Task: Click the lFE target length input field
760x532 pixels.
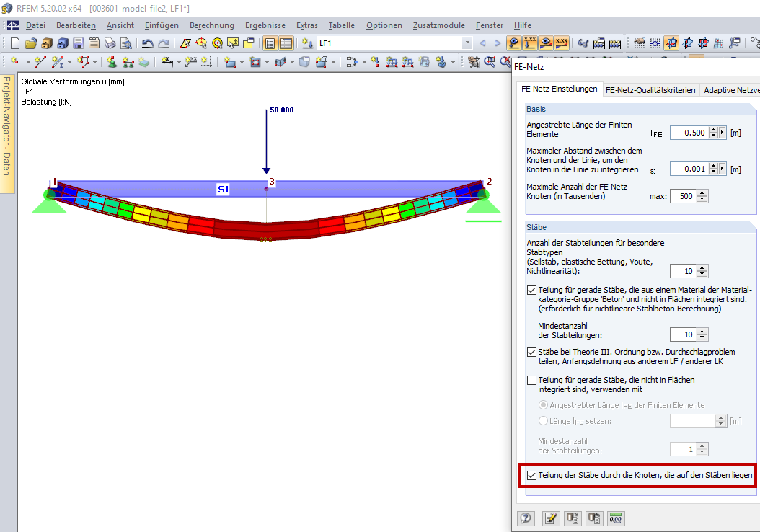Action: [689, 133]
